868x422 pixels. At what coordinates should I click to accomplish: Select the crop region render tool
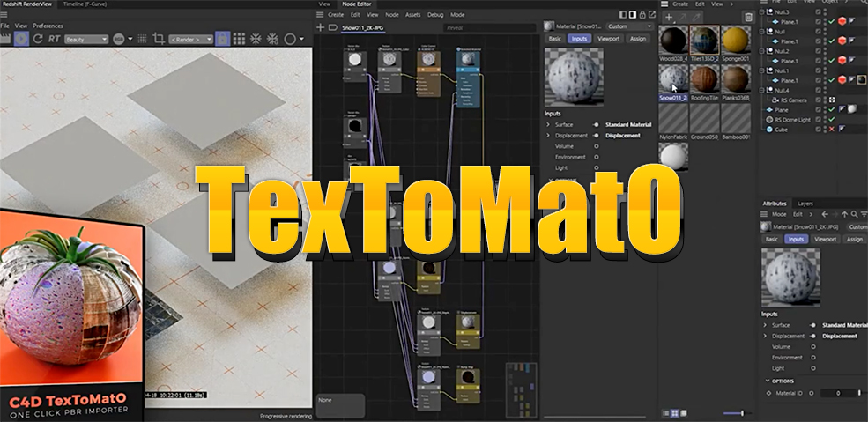159,39
